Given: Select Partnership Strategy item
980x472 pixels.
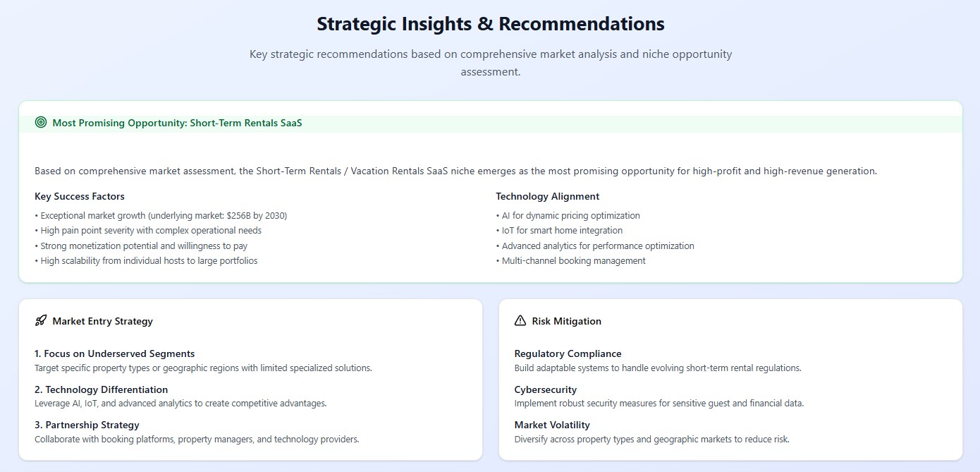Looking at the screenshot, I should pos(87,425).
